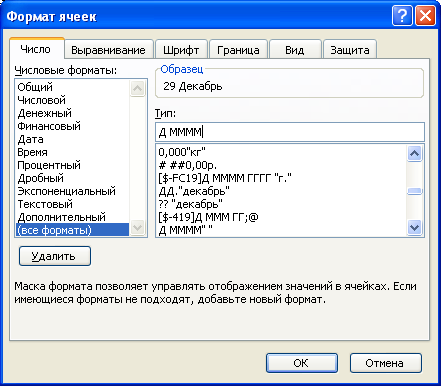The image size is (441, 386).
Task: Select the (все форматы) category
Action: [x=72, y=230]
